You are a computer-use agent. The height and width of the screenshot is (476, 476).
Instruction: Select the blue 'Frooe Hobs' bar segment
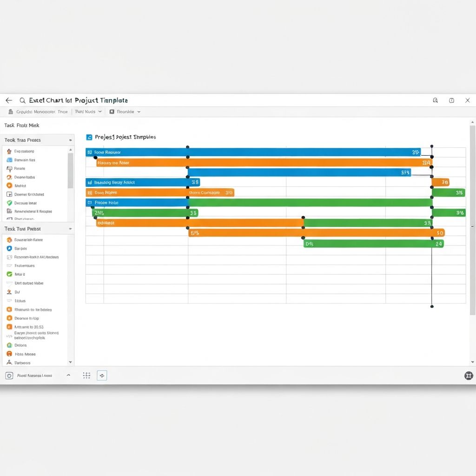pyautogui.click(x=137, y=203)
